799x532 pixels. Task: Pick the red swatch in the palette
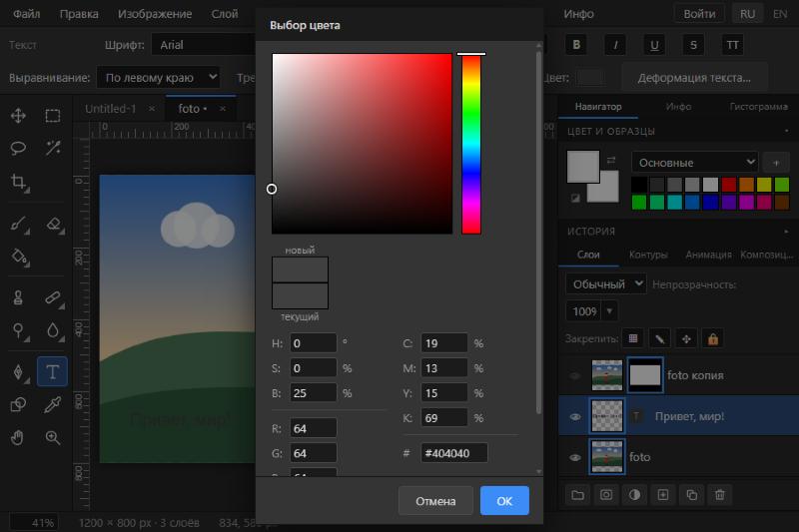[x=728, y=184]
